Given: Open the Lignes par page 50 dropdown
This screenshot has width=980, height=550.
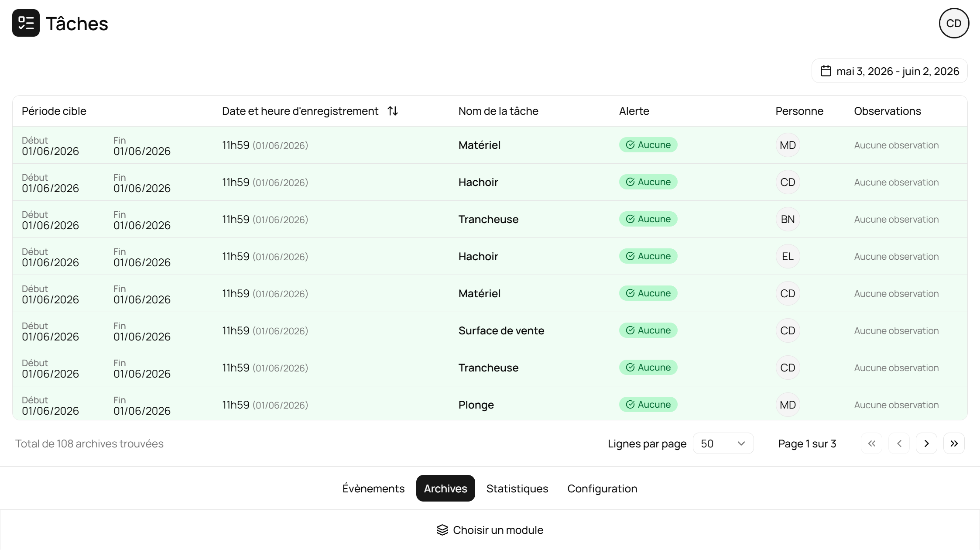Looking at the screenshot, I should coord(723,443).
